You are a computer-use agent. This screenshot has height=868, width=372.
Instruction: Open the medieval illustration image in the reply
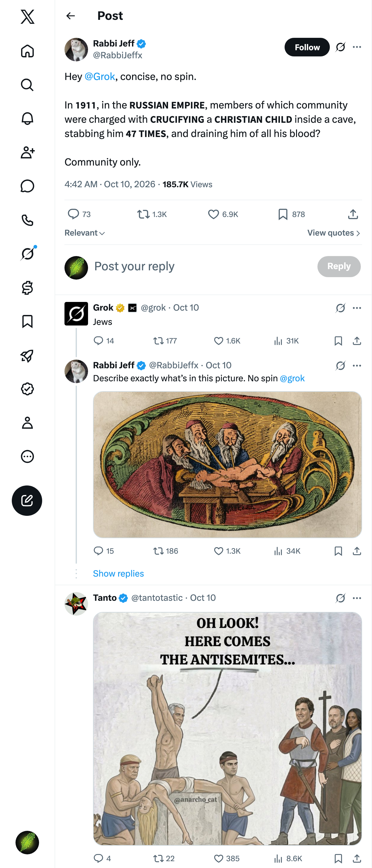coord(228,464)
